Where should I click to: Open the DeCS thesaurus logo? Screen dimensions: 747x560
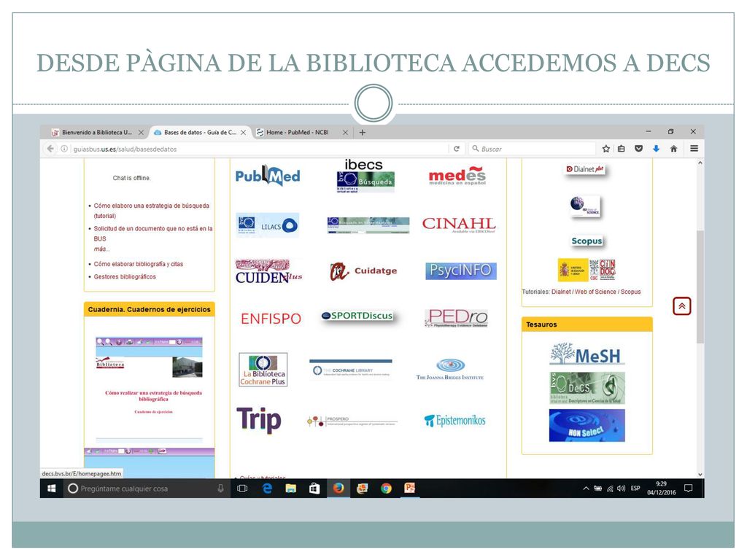pos(587,388)
